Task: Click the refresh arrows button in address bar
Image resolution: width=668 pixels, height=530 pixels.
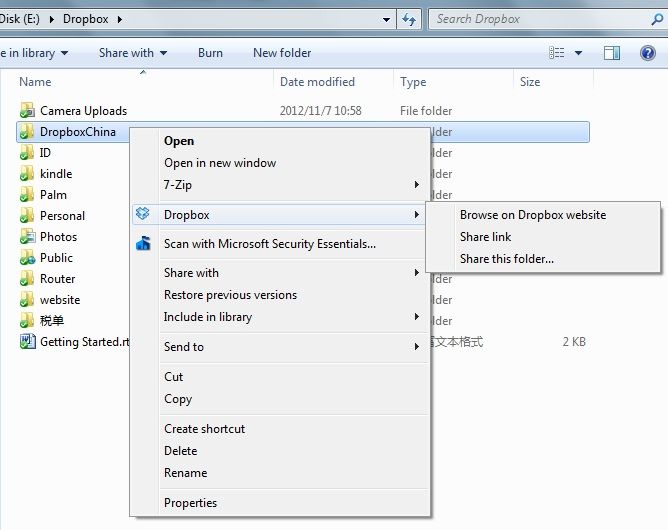Action: 409,19
